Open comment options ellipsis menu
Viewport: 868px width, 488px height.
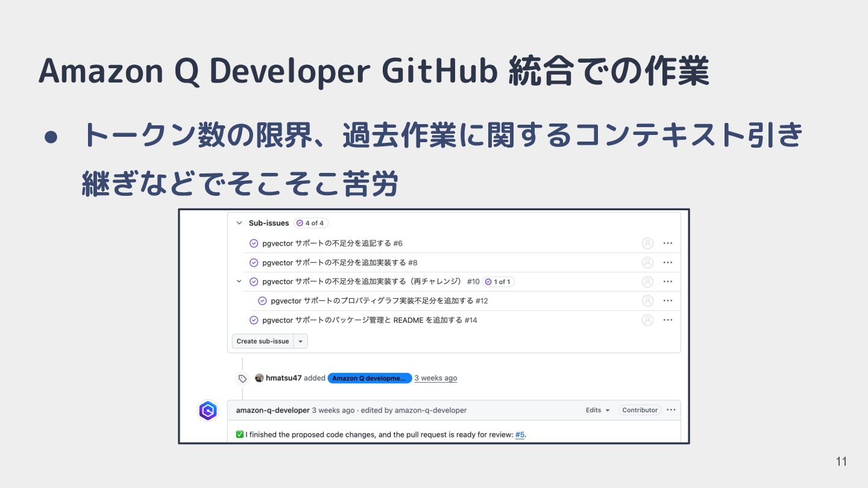tap(671, 410)
